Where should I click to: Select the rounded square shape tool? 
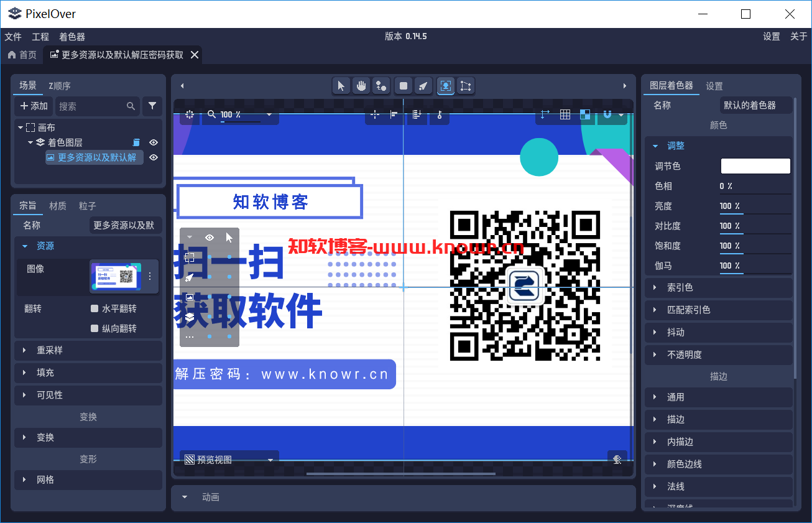click(404, 86)
